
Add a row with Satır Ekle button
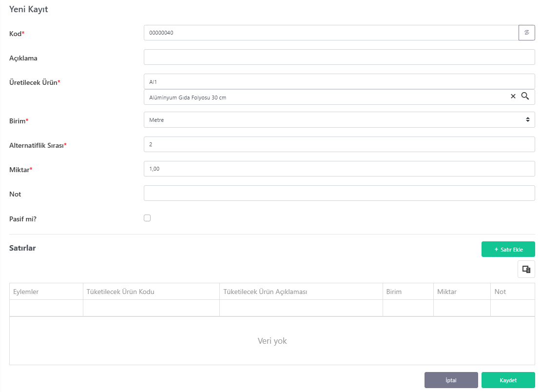click(x=508, y=249)
